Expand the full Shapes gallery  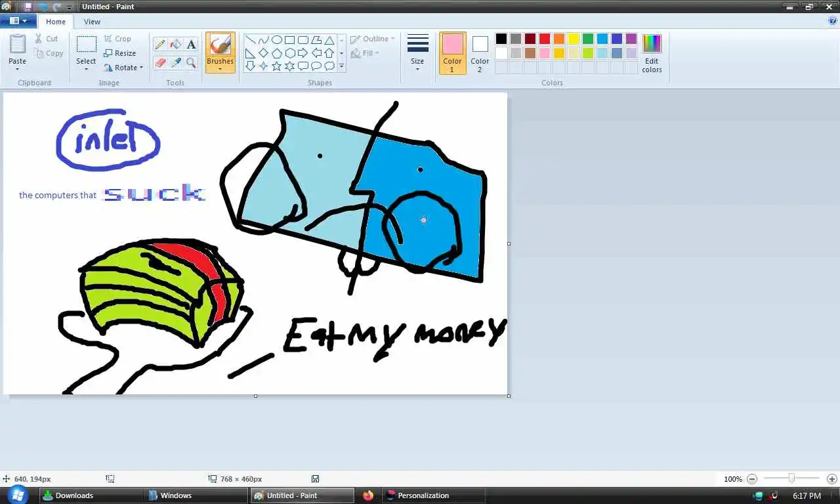click(341, 66)
